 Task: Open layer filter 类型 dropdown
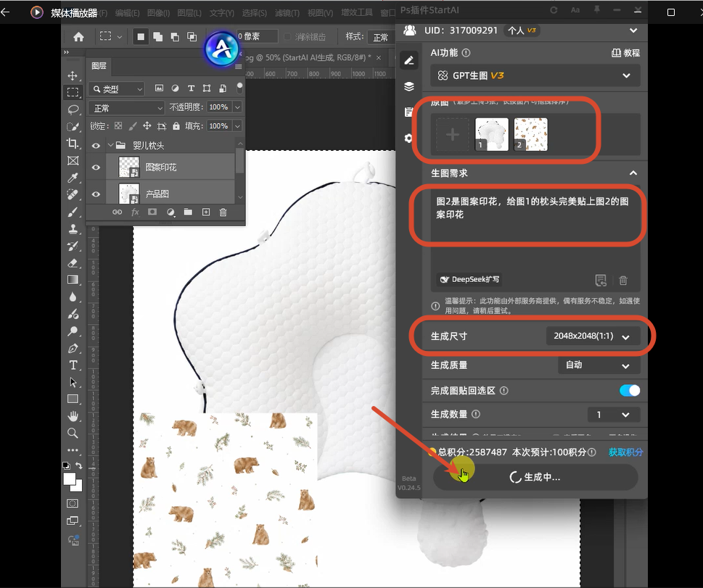[x=117, y=89]
